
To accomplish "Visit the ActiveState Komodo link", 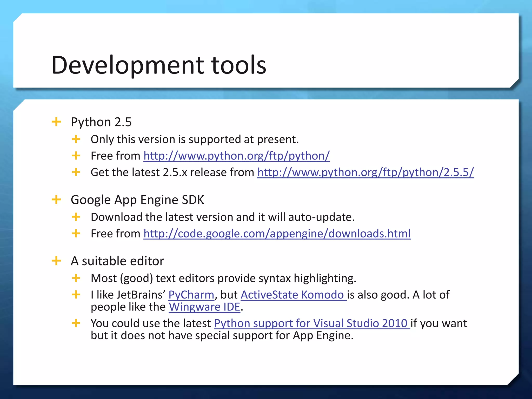I will click(294, 295).
